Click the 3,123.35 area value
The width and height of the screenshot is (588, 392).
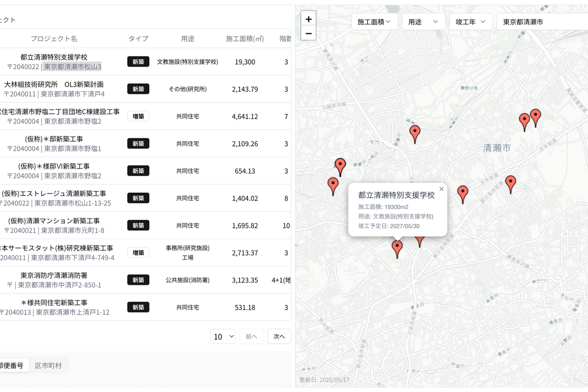point(245,280)
